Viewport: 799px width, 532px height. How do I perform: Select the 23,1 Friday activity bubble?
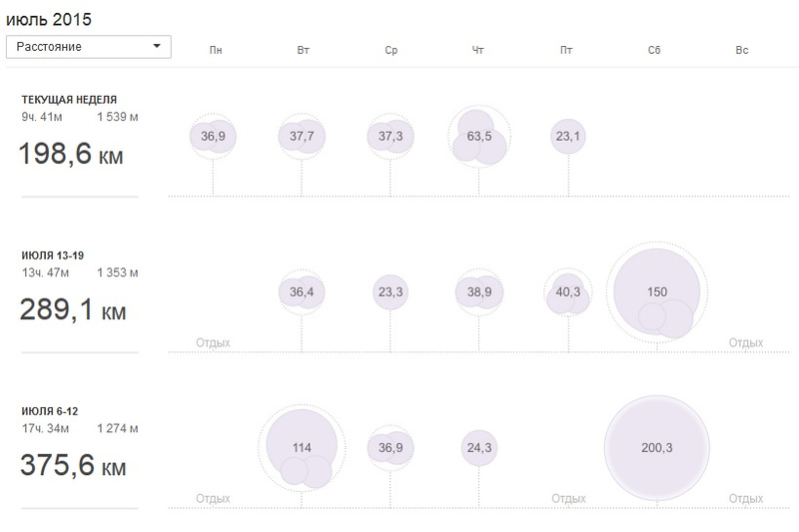click(x=568, y=137)
